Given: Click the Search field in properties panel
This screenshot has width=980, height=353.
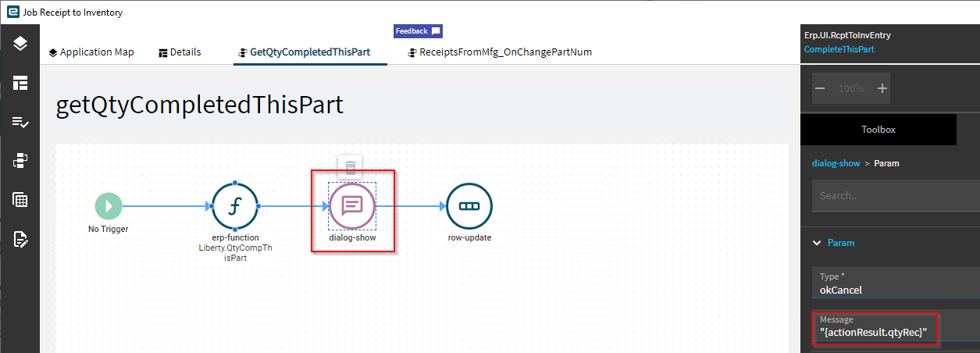Looking at the screenshot, I should click(896, 195).
